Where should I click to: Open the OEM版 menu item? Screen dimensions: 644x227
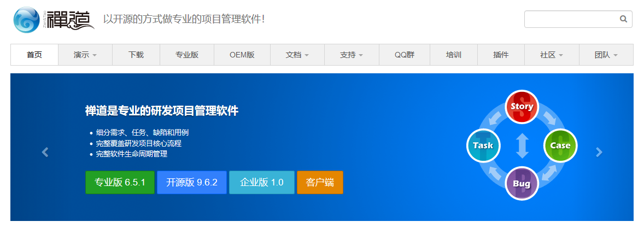tap(242, 55)
